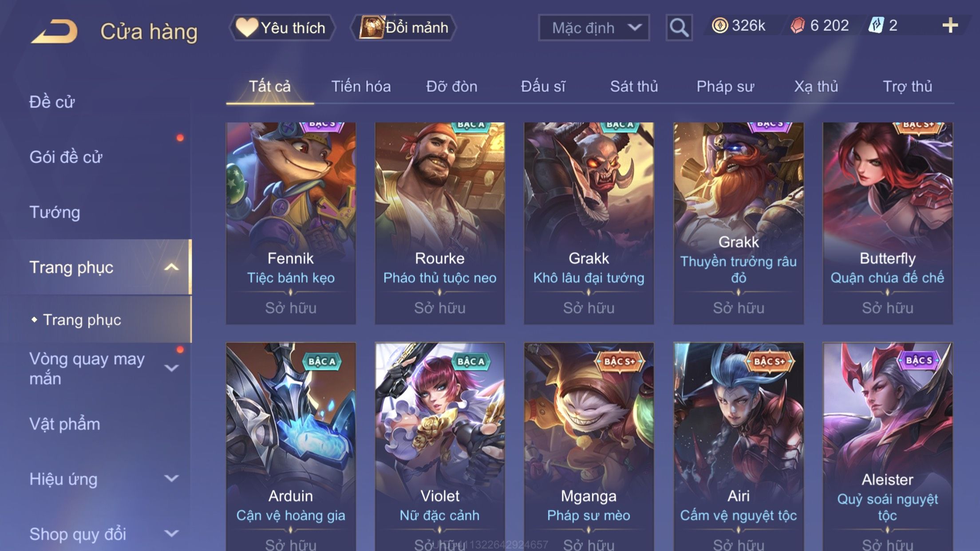Tap the red gem currency icon
The height and width of the screenshot is (551, 980).
coord(798,26)
